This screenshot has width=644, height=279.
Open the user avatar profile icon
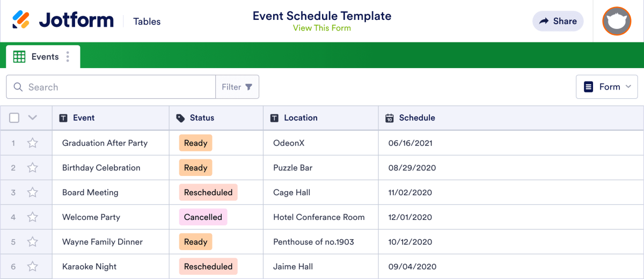(x=617, y=21)
